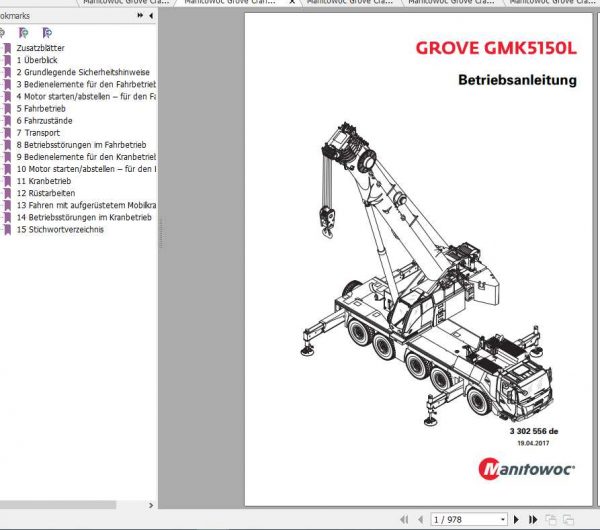Click the bookmark icon beside 9 Bedienelemente für den Kranbetrieb
The width and height of the screenshot is (600, 530).
(x=7, y=157)
